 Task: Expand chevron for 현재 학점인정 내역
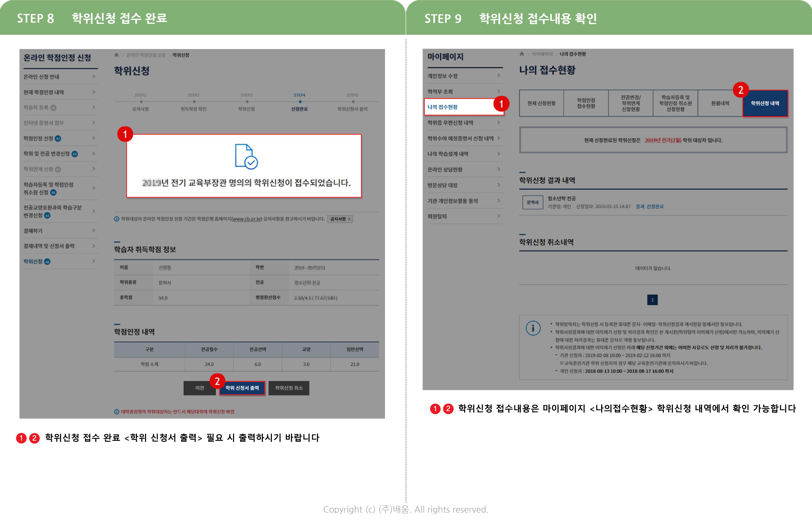[x=94, y=92]
